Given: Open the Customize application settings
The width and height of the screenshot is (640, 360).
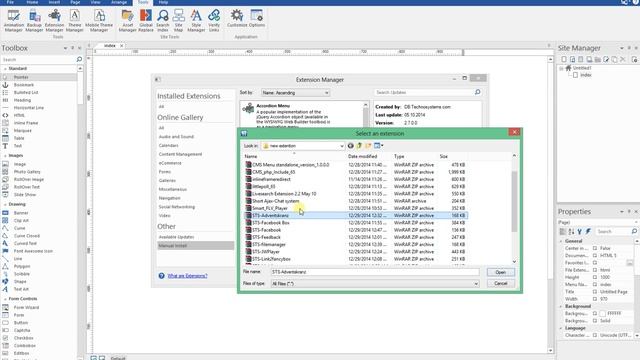Looking at the screenshot, I should tap(237, 19).
